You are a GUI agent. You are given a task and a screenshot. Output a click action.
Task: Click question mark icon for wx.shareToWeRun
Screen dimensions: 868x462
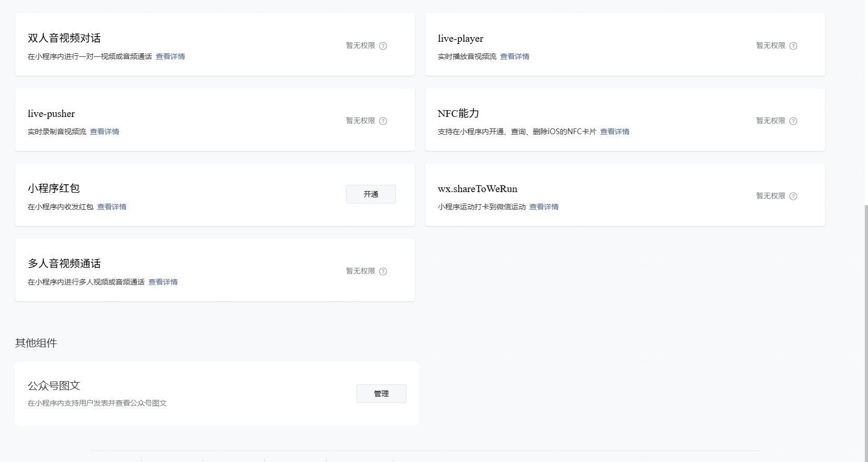[x=793, y=196]
